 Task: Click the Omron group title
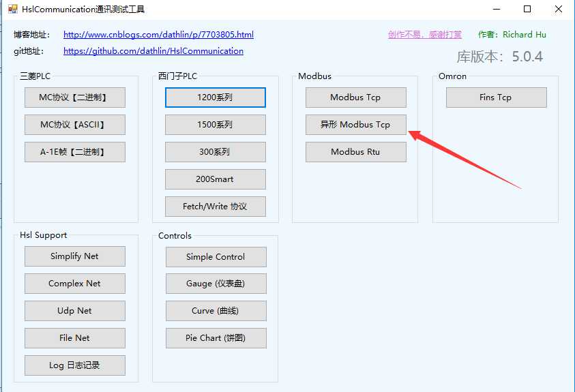[x=452, y=76]
